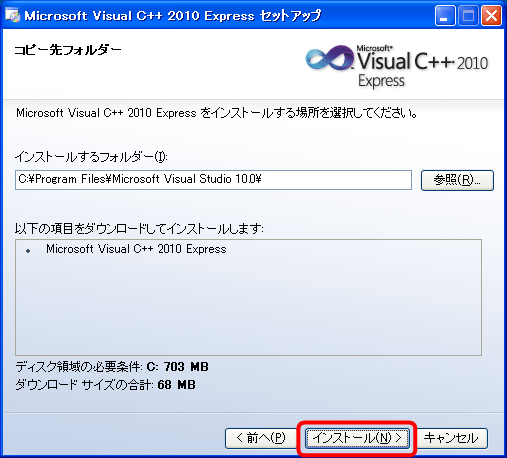
Task: Click the インストールするフォルダー(I) label
Action: 91,157
